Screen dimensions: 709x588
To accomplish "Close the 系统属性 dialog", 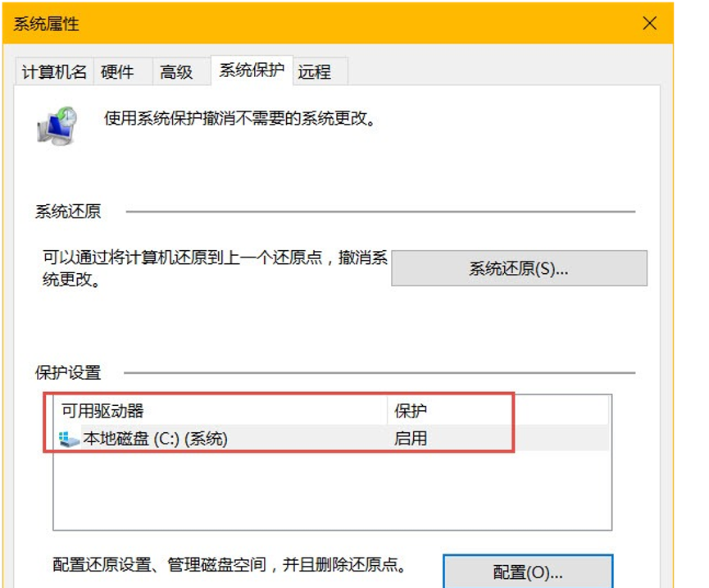I will pos(649,23).
